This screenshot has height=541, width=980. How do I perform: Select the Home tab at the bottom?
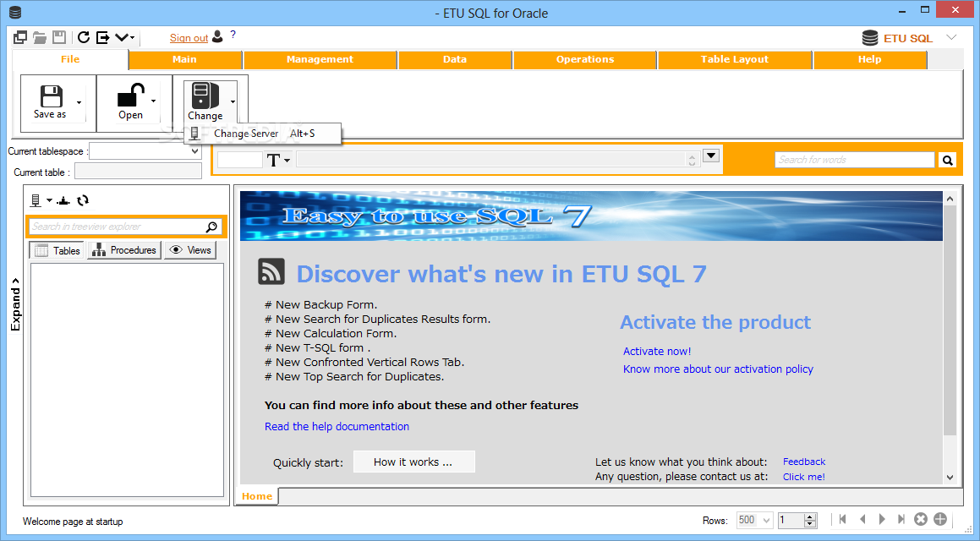coord(257,496)
